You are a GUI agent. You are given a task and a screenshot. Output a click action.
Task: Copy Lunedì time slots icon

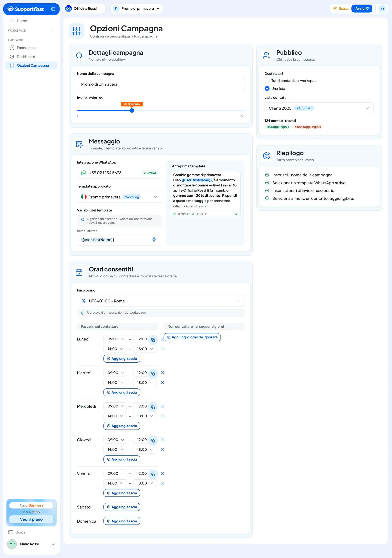coord(153,340)
